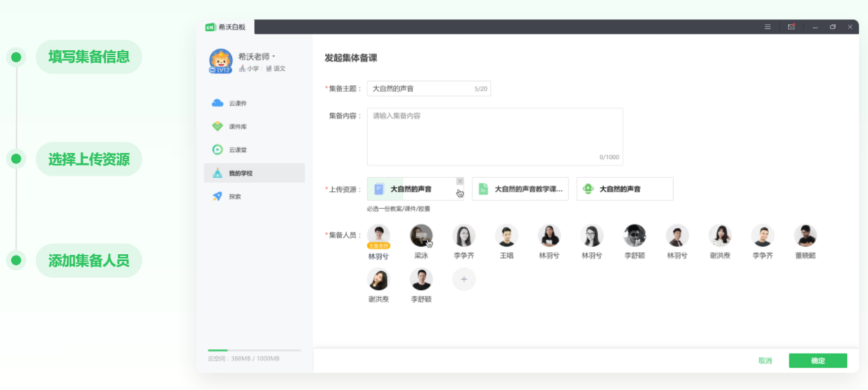The height and width of the screenshot is (390, 868).
Task: Add a new member with plus button
Action: point(464,279)
